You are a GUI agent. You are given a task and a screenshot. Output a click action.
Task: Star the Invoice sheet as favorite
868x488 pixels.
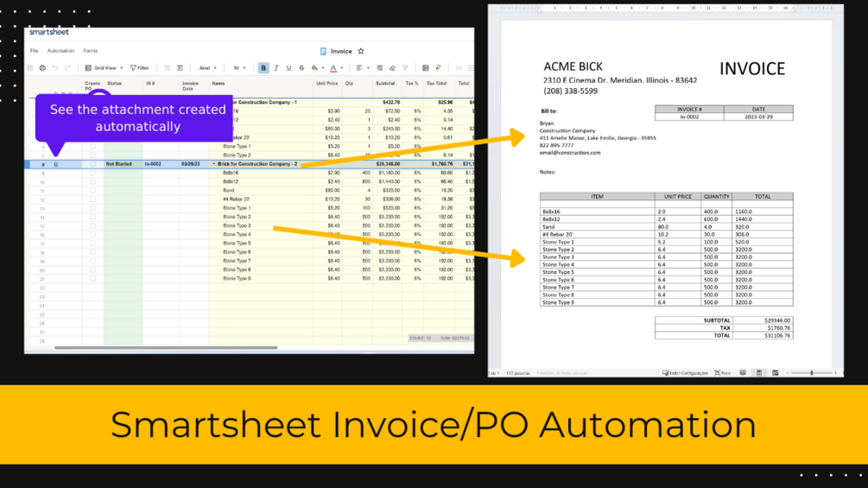tap(361, 51)
